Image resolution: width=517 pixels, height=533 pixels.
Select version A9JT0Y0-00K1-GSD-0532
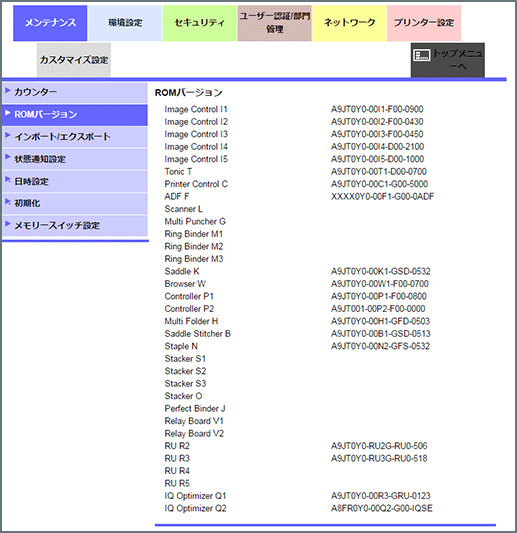[381, 271]
